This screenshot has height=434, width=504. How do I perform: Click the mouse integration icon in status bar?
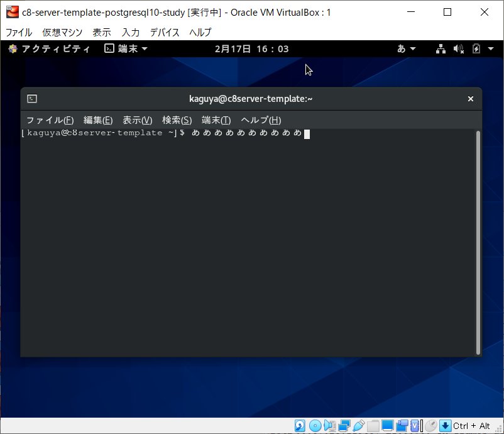click(430, 426)
